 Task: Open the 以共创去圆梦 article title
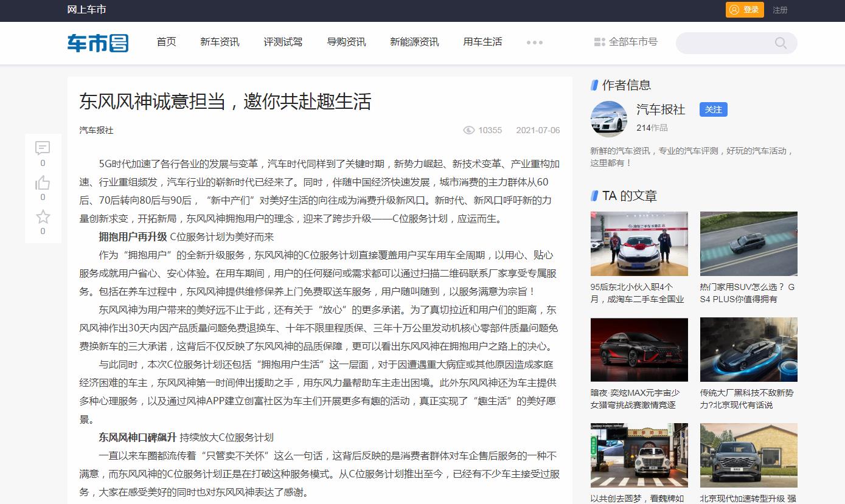(638, 499)
